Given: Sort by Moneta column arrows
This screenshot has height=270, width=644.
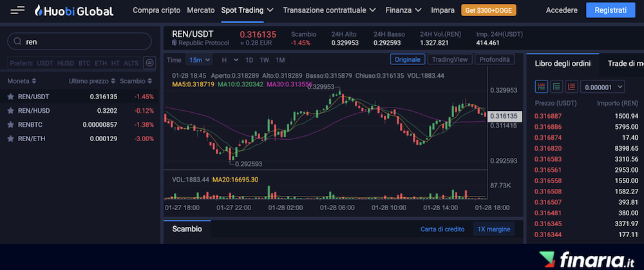Looking at the screenshot, I should [34, 81].
